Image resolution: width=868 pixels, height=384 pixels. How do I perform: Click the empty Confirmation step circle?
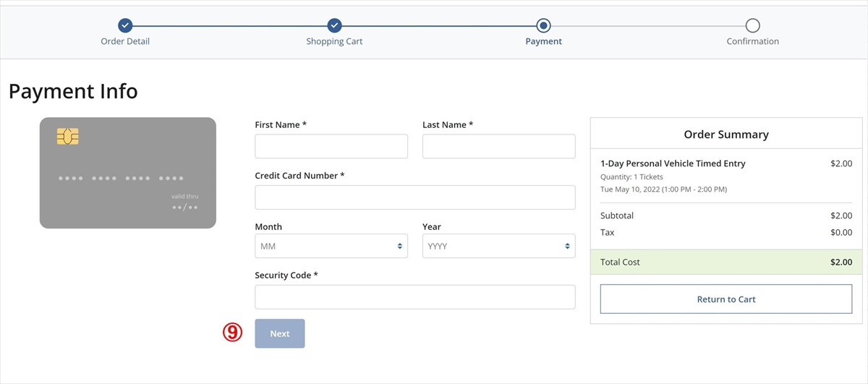(x=752, y=25)
